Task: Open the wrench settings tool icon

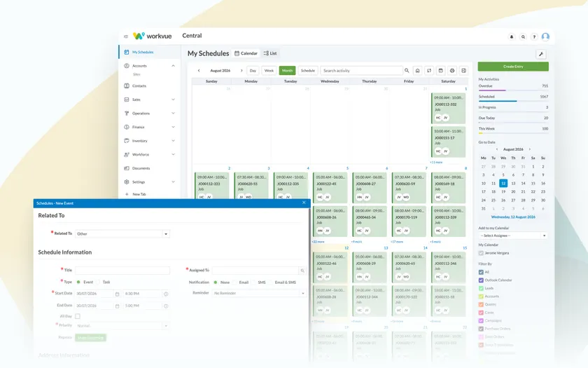Action: [540, 54]
